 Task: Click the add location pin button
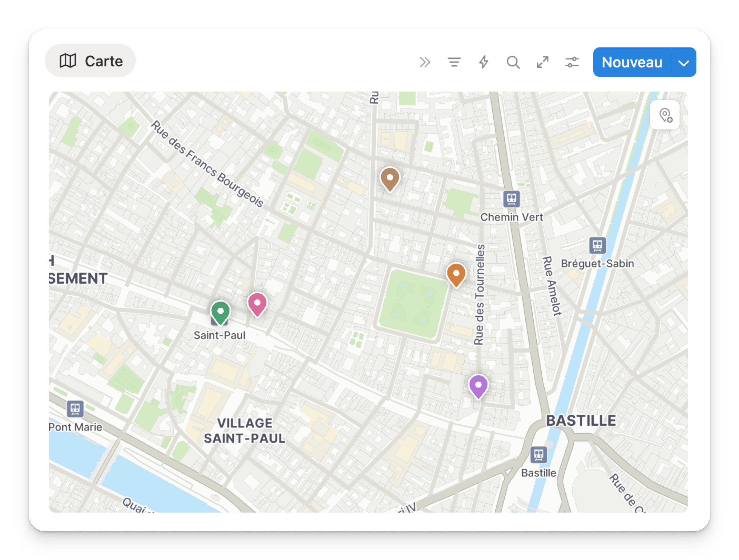point(665,115)
